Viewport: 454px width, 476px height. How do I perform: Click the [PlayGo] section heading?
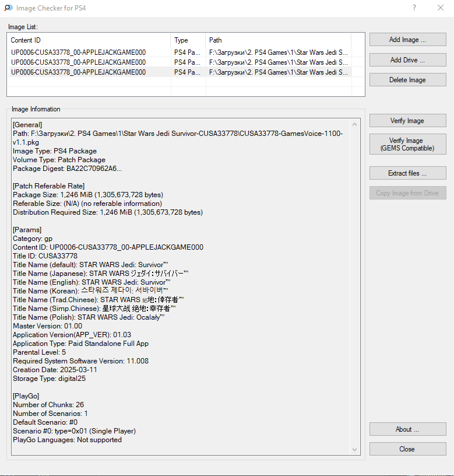pos(26,396)
